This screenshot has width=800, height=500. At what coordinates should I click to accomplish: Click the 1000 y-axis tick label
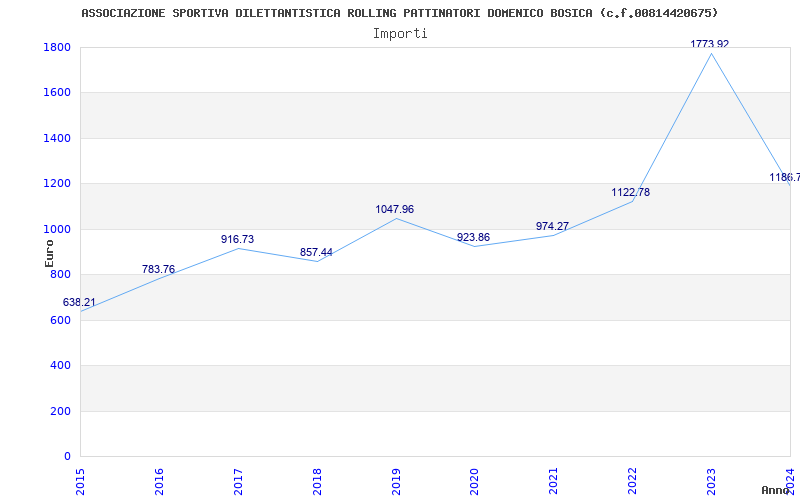point(57,230)
